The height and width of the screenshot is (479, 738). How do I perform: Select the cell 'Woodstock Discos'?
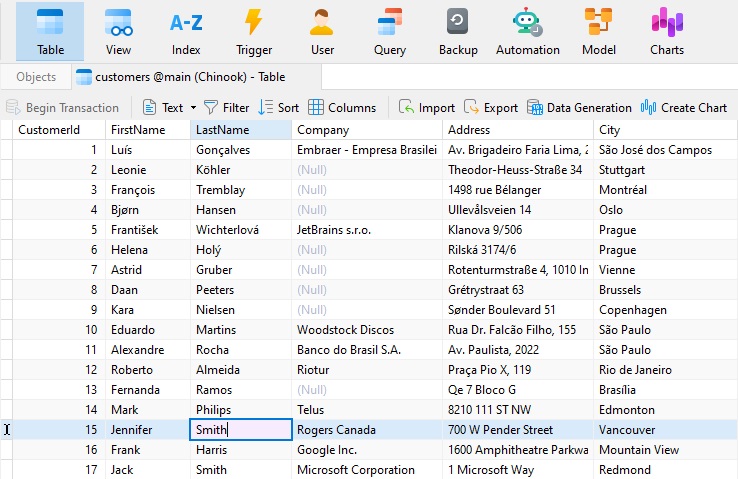(367, 330)
